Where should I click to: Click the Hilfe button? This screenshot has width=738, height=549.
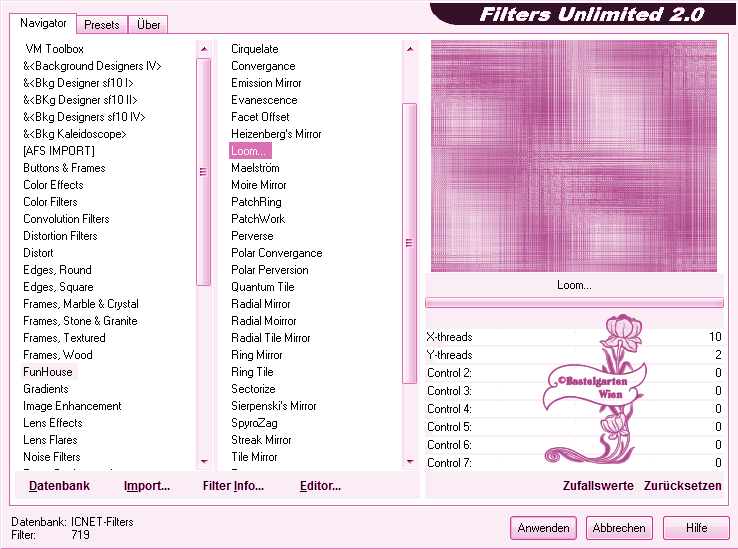point(696,528)
